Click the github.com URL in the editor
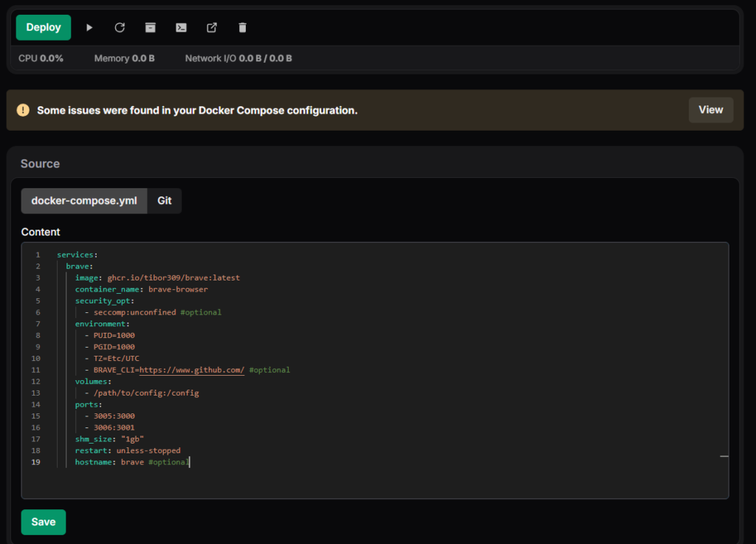This screenshot has width=756, height=544. [192, 370]
